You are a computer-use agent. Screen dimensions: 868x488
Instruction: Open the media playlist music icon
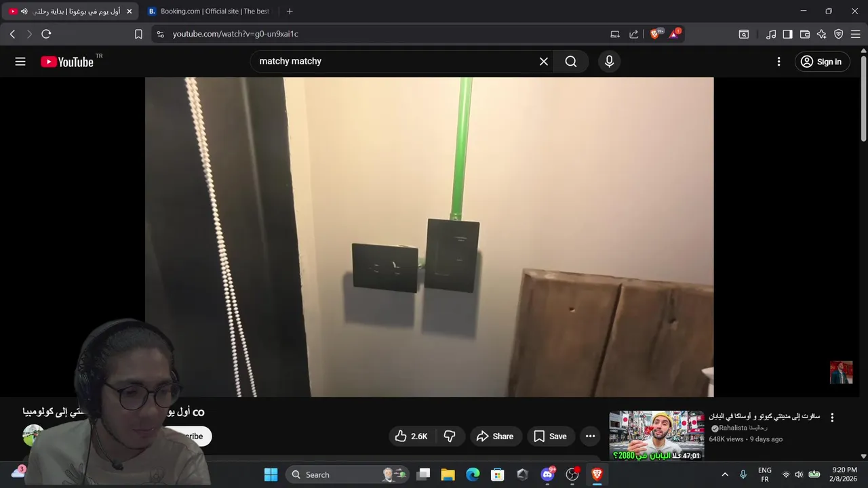771,34
